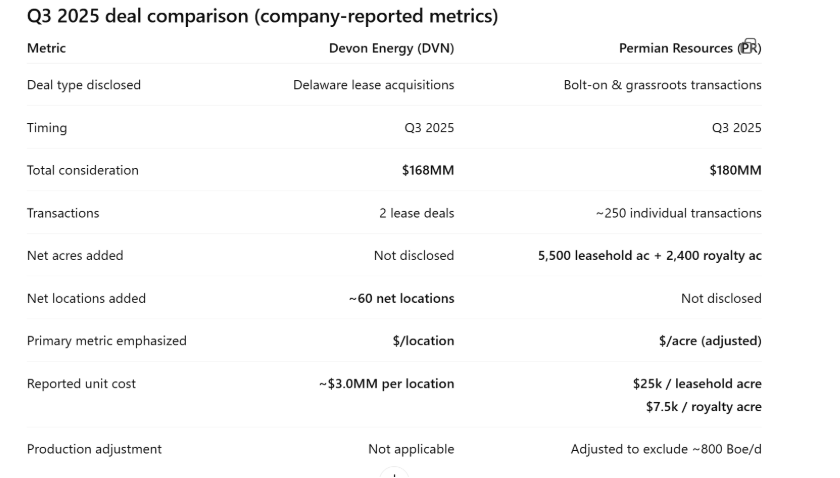The image size is (840, 478).
Task: Click the copy table icon over PR
Action: tap(750, 46)
